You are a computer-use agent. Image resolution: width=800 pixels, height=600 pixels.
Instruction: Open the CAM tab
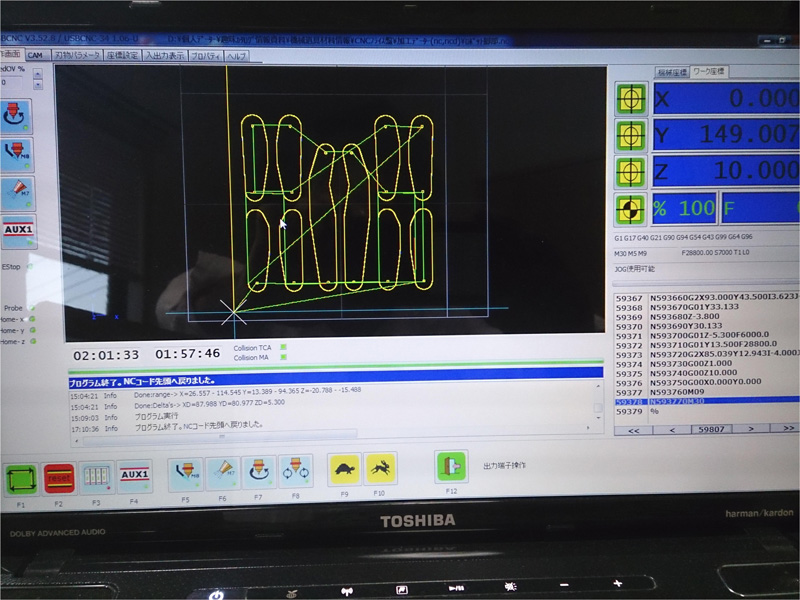point(36,56)
